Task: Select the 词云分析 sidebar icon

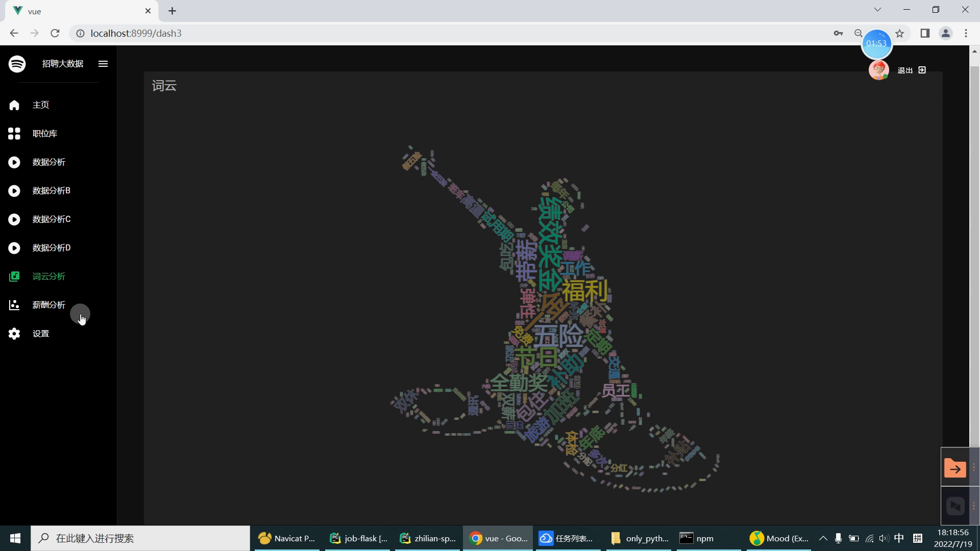Action: coord(14,277)
